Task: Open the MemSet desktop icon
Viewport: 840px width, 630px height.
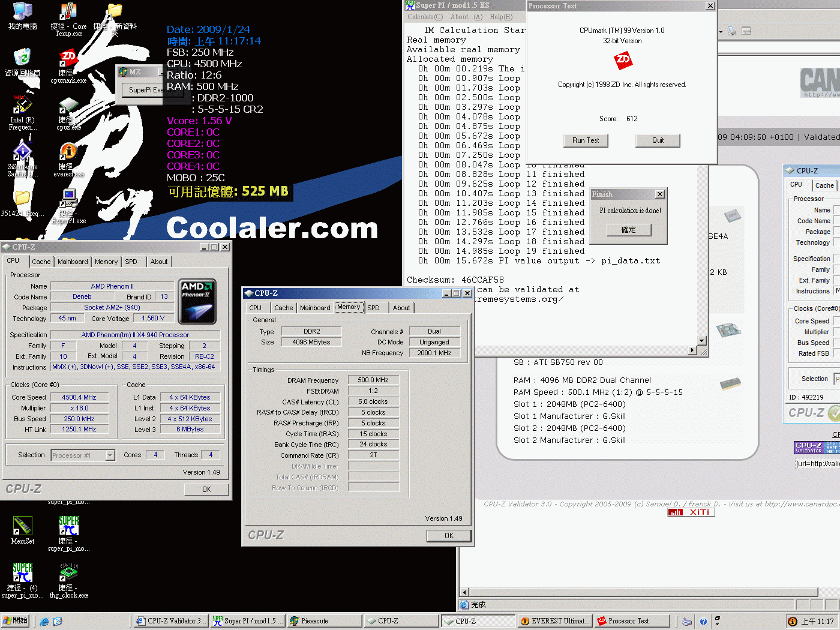Action: point(22,526)
